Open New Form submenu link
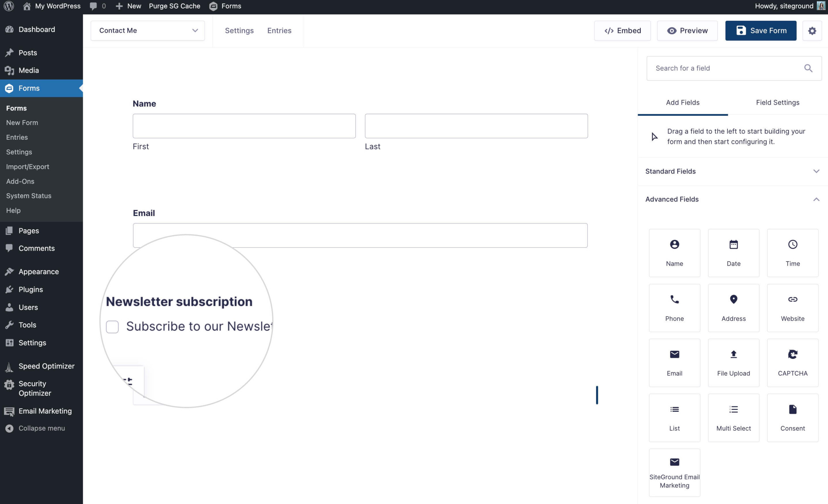 pos(22,123)
